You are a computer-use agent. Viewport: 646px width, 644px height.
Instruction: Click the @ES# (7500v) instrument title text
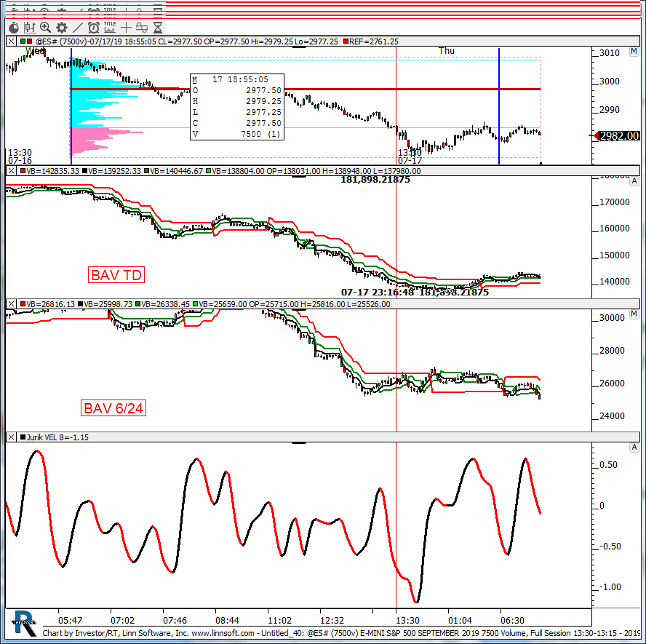click(60, 41)
